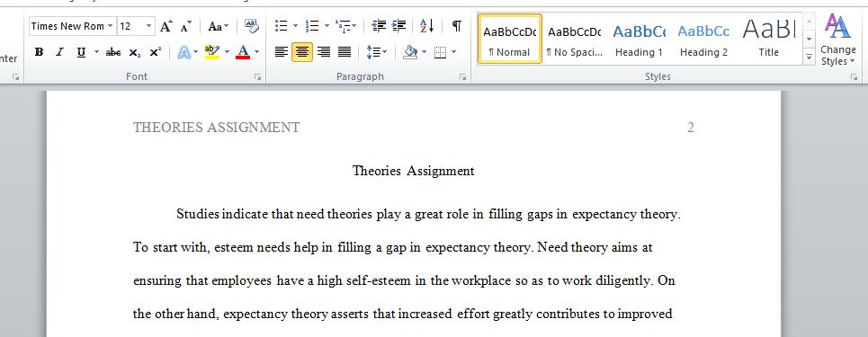Open the font size combo box
The height and width of the screenshot is (337, 868).
click(x=136, y=26)
